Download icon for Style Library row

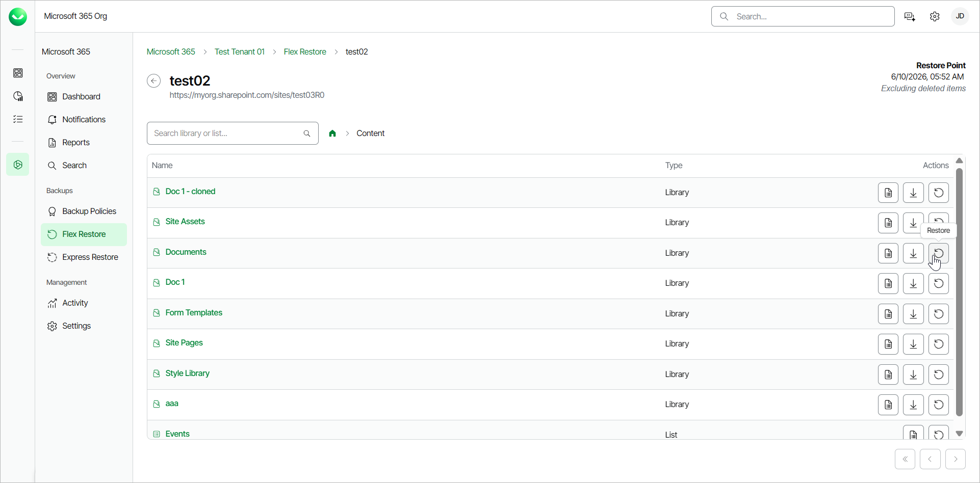913,374
